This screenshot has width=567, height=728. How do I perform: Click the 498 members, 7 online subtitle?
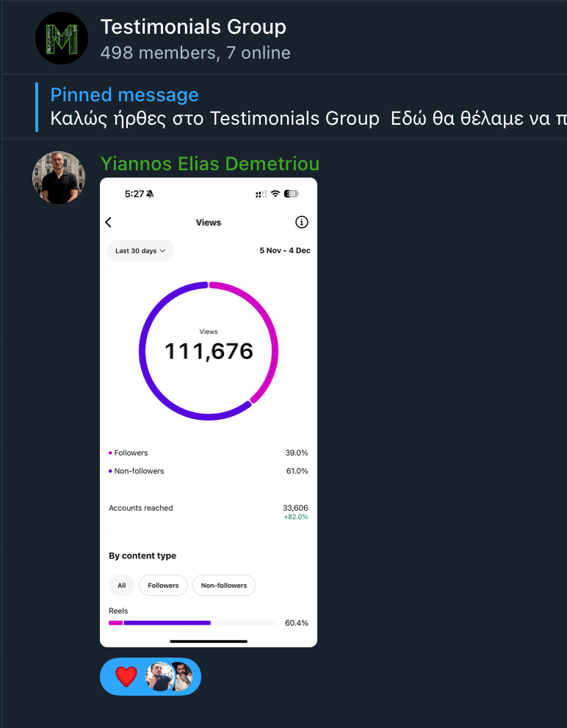pyautogui.click(x=195, y=53)
